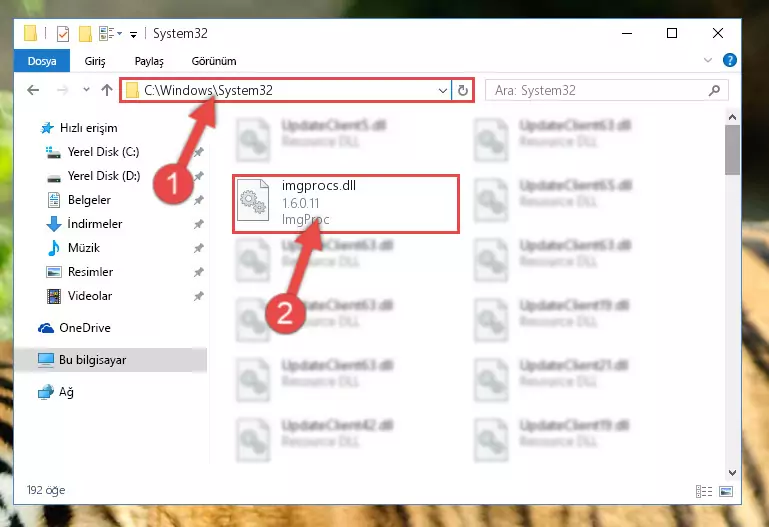Screen dimensions: 769x527
Task: Go up one folder level
Action: click(x=106, y=90)
